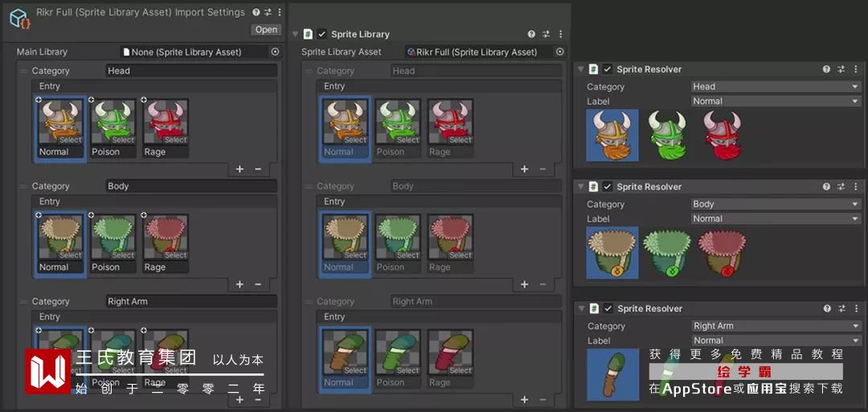This screenshot has height=412, width=868.
Task: Click Main Library None asset field
Action: click(x=194, y=52)
